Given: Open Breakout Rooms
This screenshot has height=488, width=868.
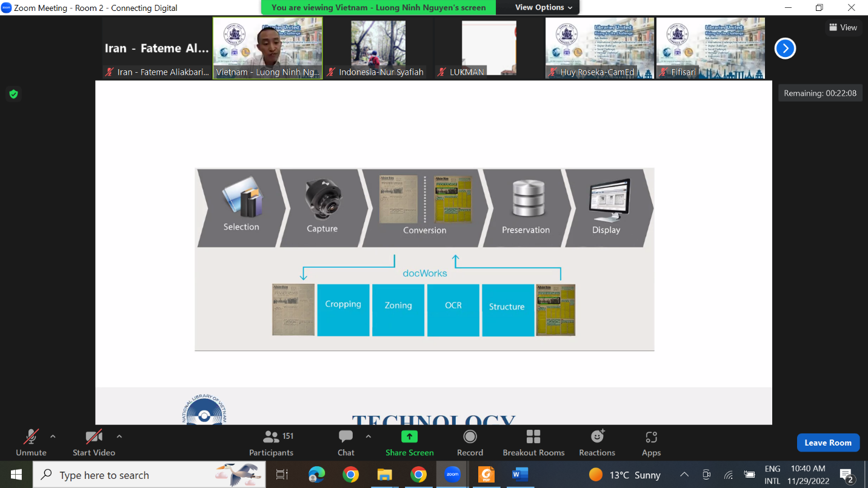Looking at the screenshot, I should (x=533, y=443).
